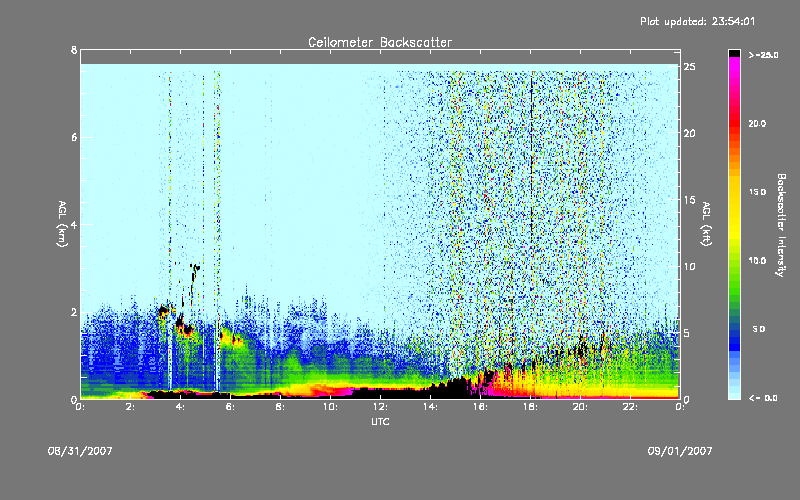Image resolution: width=800 pixels, height=500 pixels.
Task: Click the 15 kft tick label on right axis
Action: [689, 200]
